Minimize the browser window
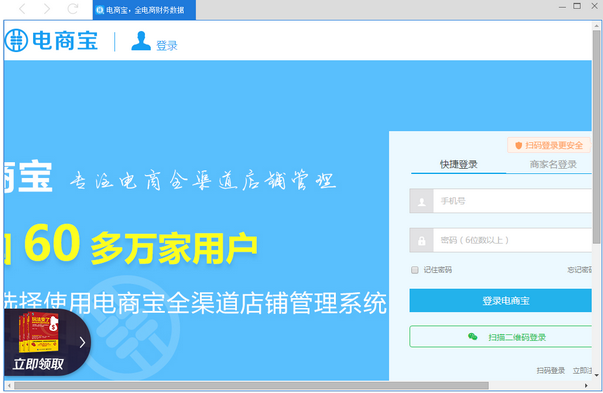 point(562,7)
